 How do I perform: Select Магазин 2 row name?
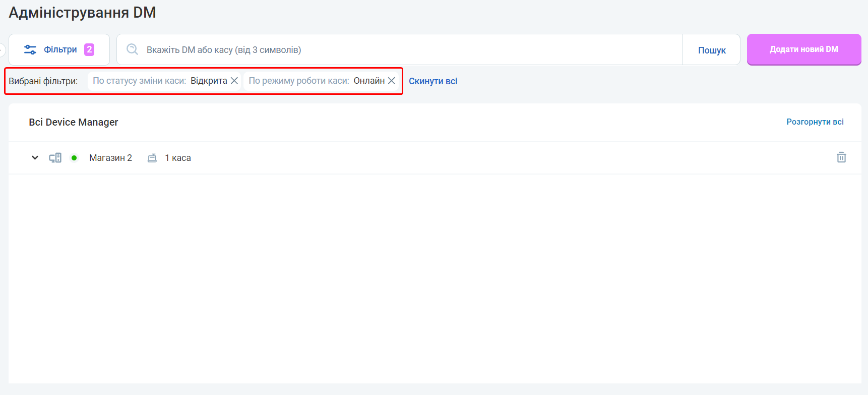[x=110, y=158]
